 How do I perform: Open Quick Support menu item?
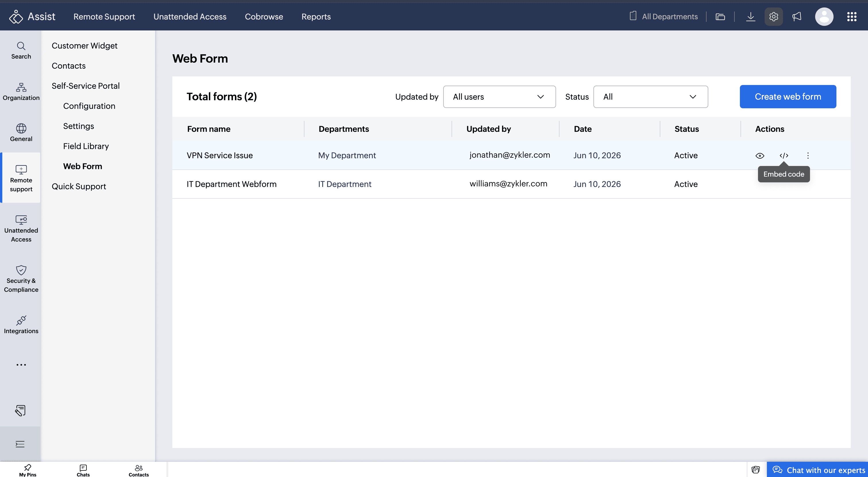(x=79, y=186)
